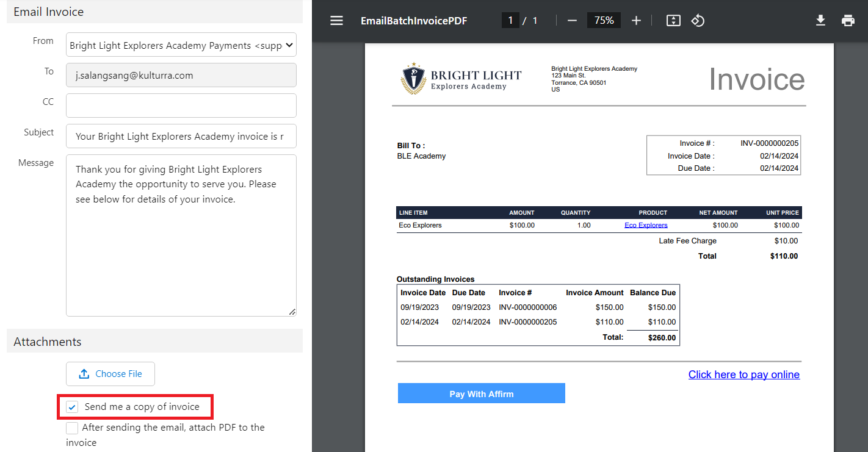Click the Invoice Date label in header box
868x452 pixels.
pos(691,156)
